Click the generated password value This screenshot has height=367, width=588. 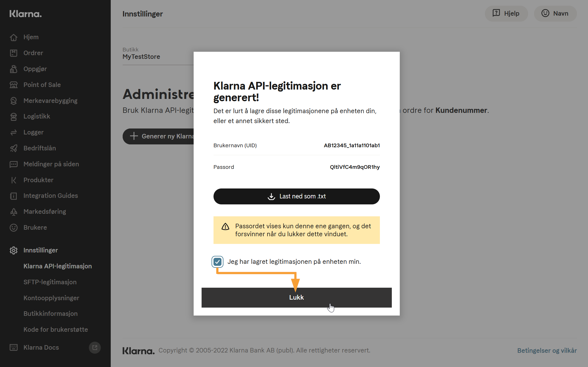tap(355, 167)
